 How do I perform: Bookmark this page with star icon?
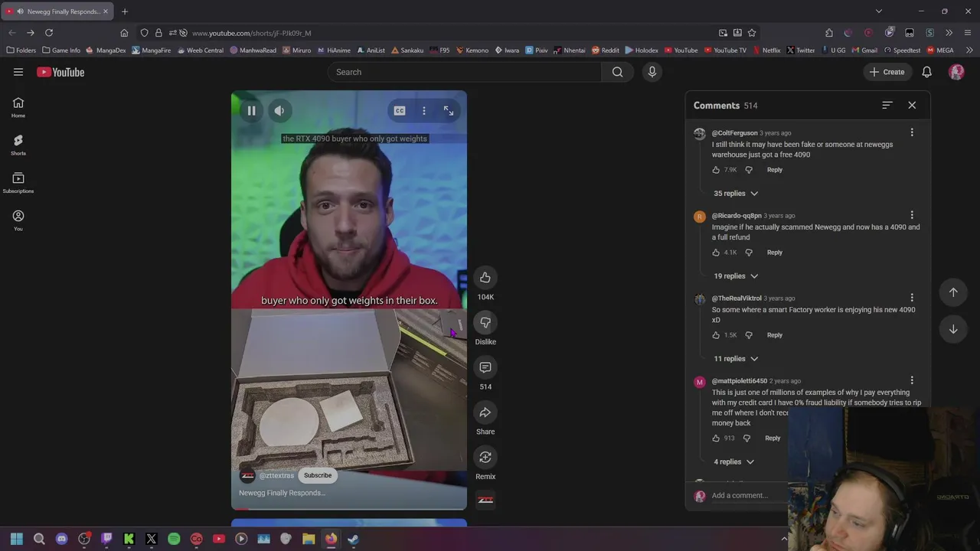pos(752,33)
